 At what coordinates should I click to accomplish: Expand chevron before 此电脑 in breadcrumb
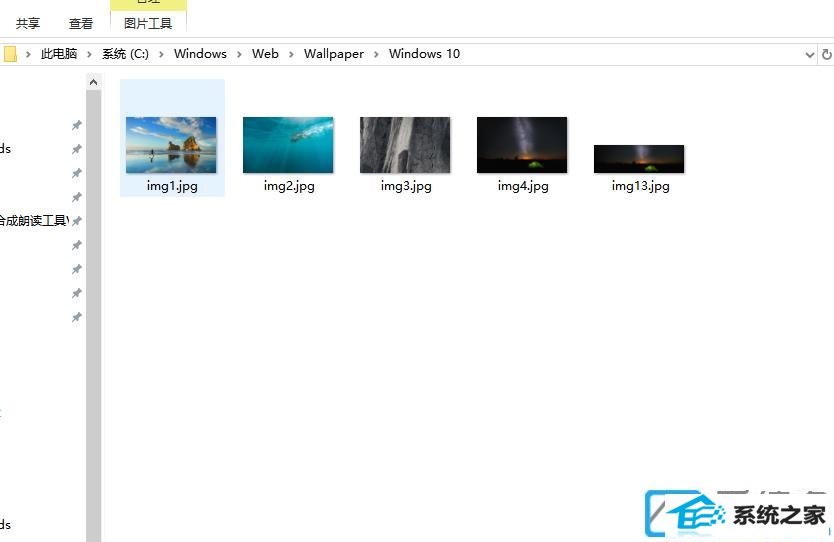point(28,54)
